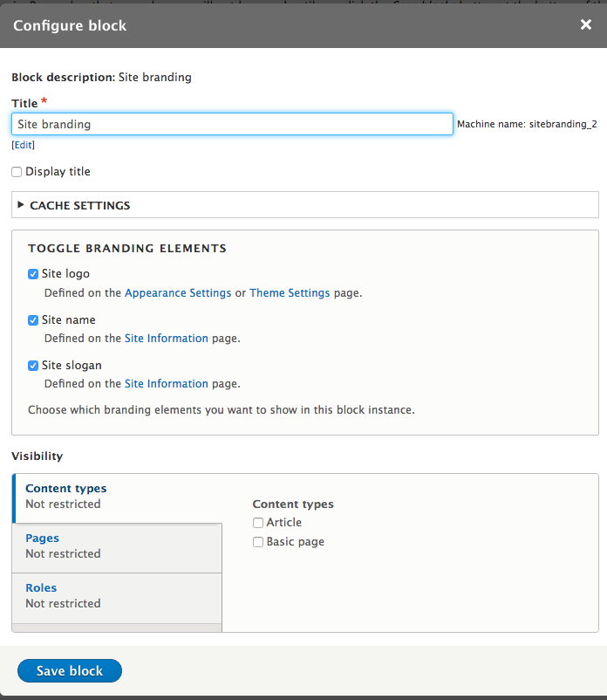The image size is (607, 700).
Task: Click inside the Title input field
Action: pos(231,123)
